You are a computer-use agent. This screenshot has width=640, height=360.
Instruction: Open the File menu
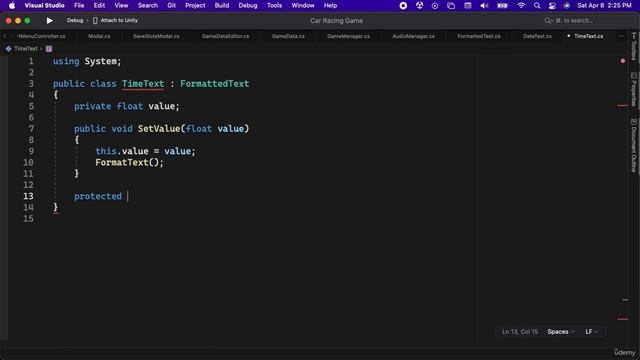pos(79,5)
